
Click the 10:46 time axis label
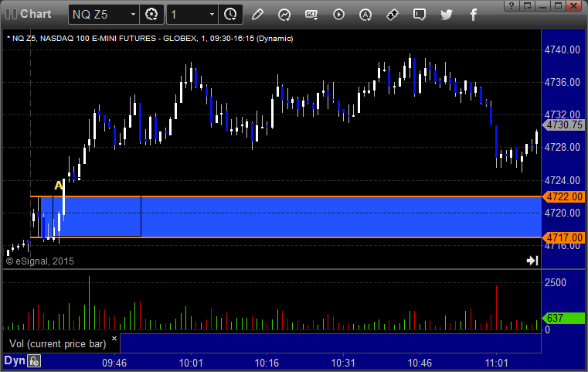[x=420, y=363]
